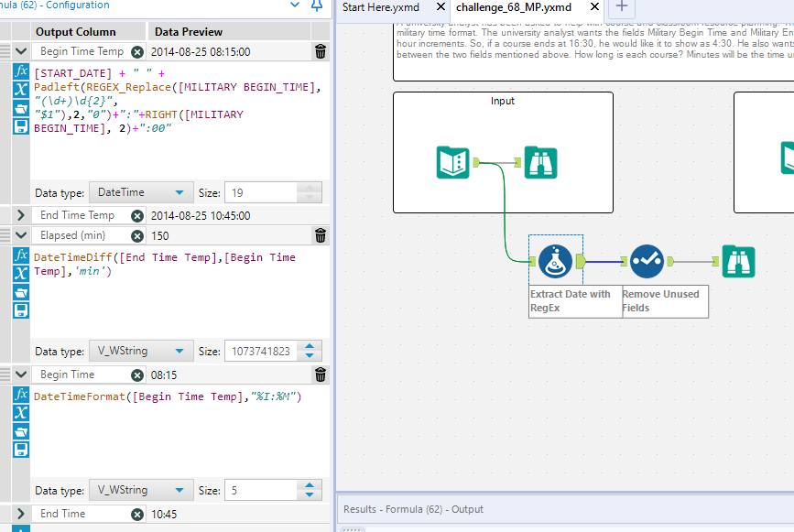794x532 pixels.
Task: Increase the Size value for Begin Time
Action: pyautogui.click(x=311, y=486)
